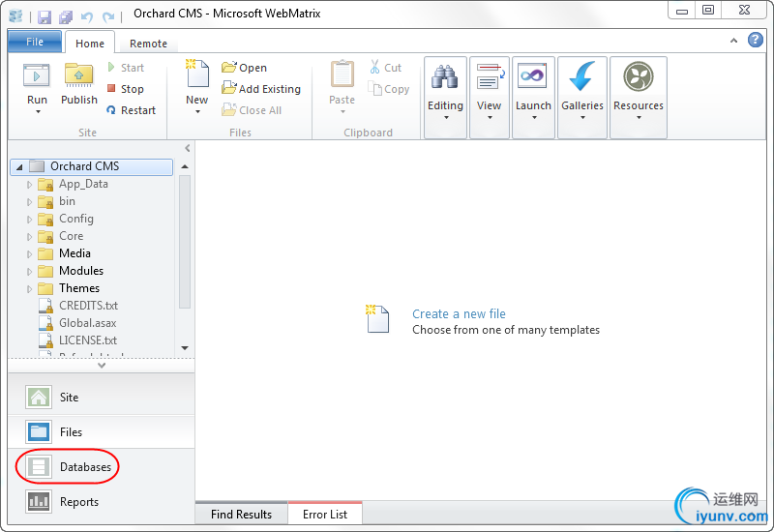Open the Editing group dropdown arrow
The width and height of the screenshot is (774, 532).
446,117
